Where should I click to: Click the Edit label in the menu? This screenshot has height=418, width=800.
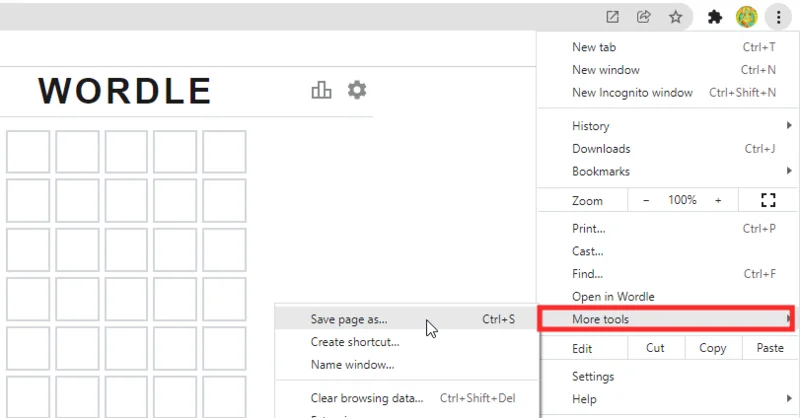pyautogui.click(x=582, y=349)
